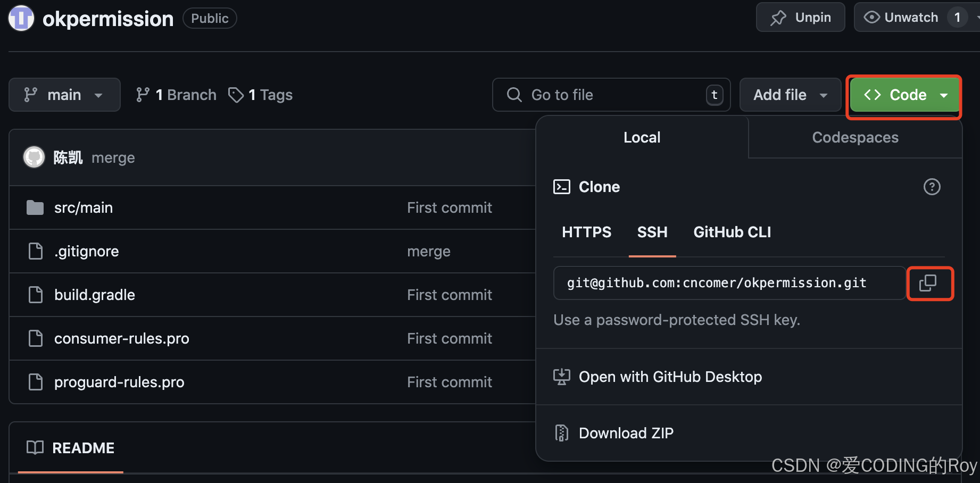
Task: Click the magnifier icon in Go to file
Action: click(514, 95)
